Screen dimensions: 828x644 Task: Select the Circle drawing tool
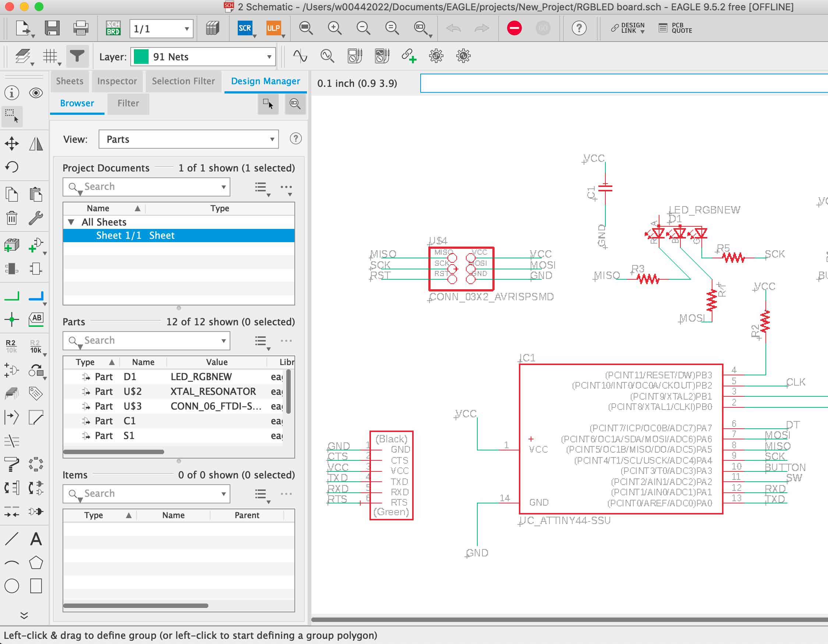click(x=12, y=585)
